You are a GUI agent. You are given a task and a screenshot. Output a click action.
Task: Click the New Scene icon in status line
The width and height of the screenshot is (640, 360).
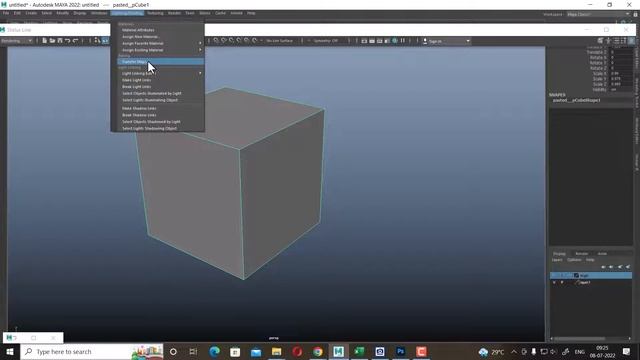44,41
